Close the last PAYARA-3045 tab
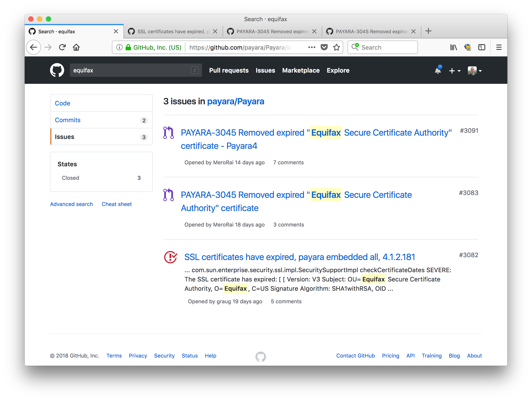532x401 pixels. click(413, 31)
